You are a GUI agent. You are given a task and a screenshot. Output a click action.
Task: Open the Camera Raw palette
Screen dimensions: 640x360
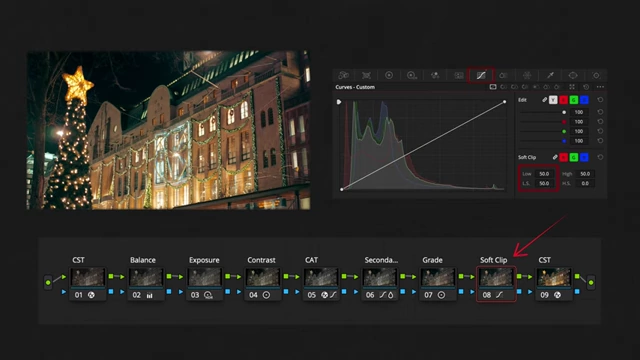(344, 75)
